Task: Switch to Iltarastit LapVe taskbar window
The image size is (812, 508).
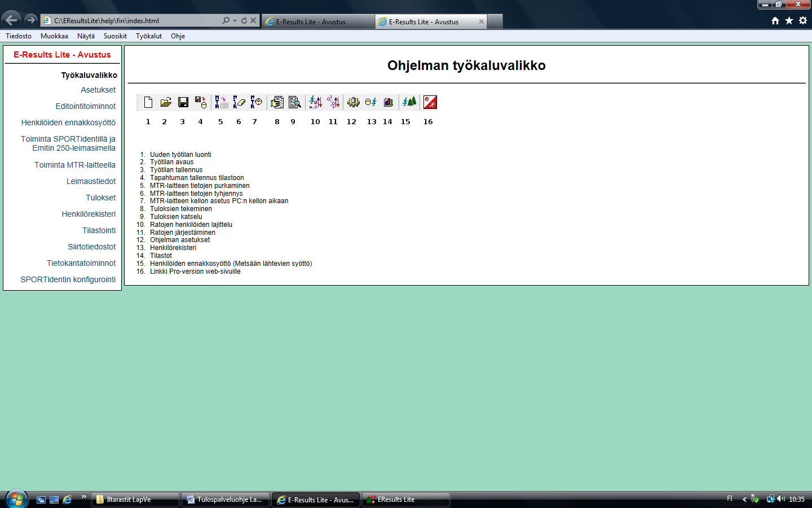Action: pos(135,500)
